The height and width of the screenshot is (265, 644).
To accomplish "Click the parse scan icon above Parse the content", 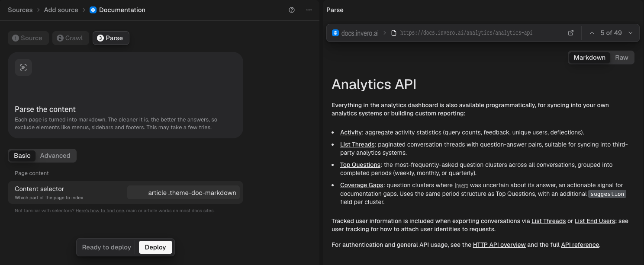I will [x=23, y=67].
